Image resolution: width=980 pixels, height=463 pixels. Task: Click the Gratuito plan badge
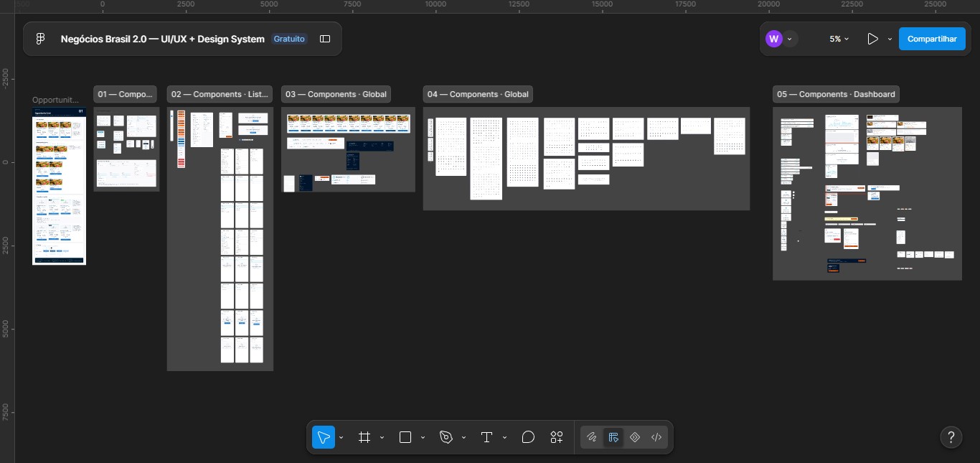point(289,39)
